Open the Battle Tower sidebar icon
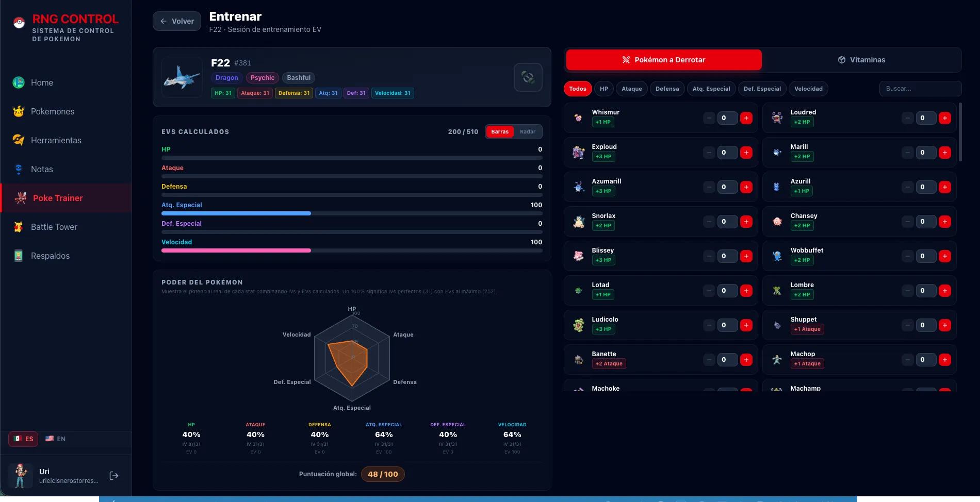Image resolution: width=980 pixels, height=502 pixels. click(19, 227)
